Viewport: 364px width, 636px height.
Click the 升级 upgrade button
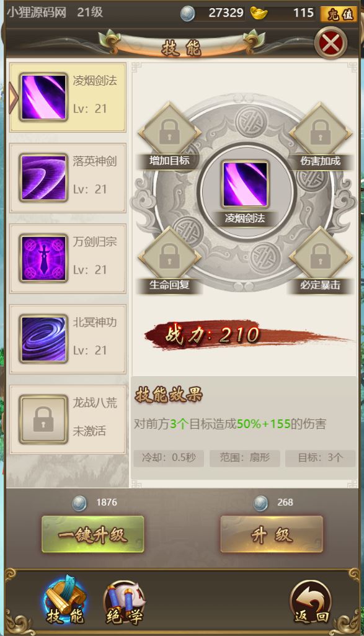point(272,535)
